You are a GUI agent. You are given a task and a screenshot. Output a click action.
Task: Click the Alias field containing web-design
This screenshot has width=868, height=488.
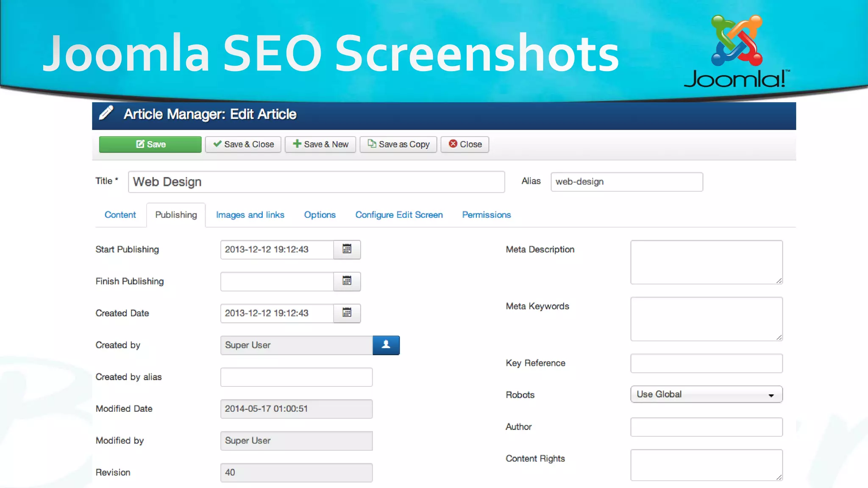(x=626, y=182)
